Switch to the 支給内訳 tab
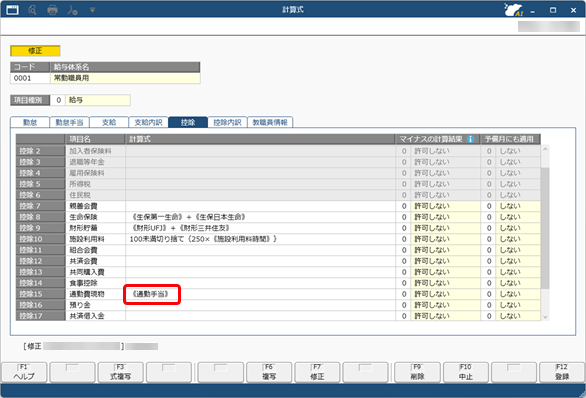The image size is (586, 398). click(x=148, y=122)
